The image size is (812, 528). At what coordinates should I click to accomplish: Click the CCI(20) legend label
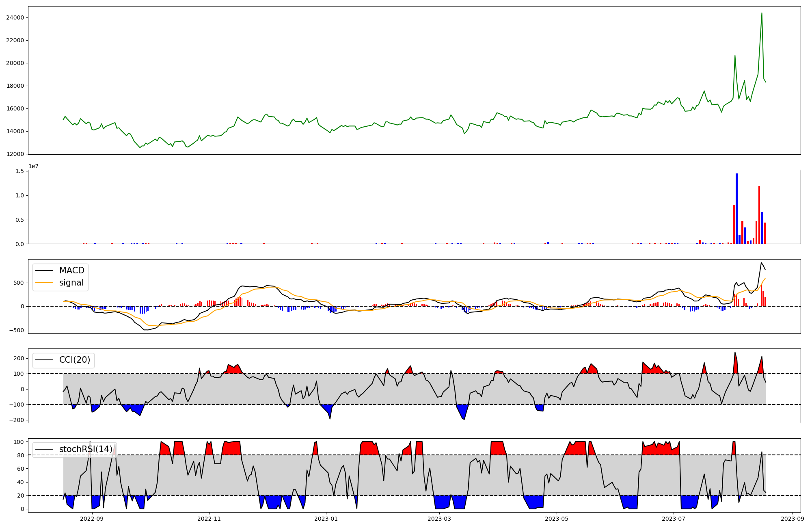75,360
